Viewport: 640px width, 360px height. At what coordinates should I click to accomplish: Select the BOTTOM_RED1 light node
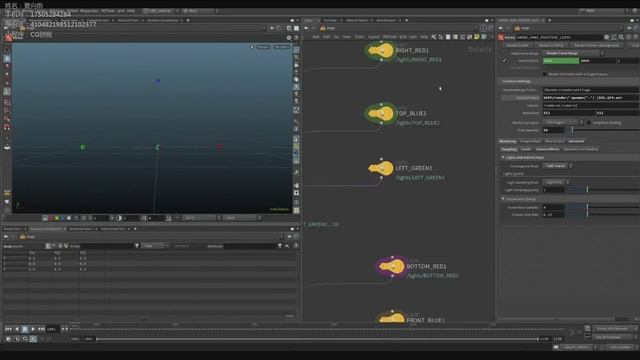392,267
